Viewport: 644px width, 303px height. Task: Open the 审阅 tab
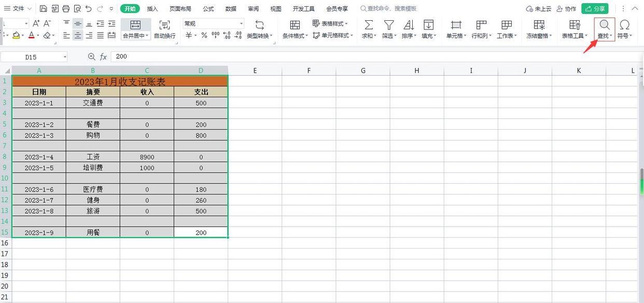254,9
